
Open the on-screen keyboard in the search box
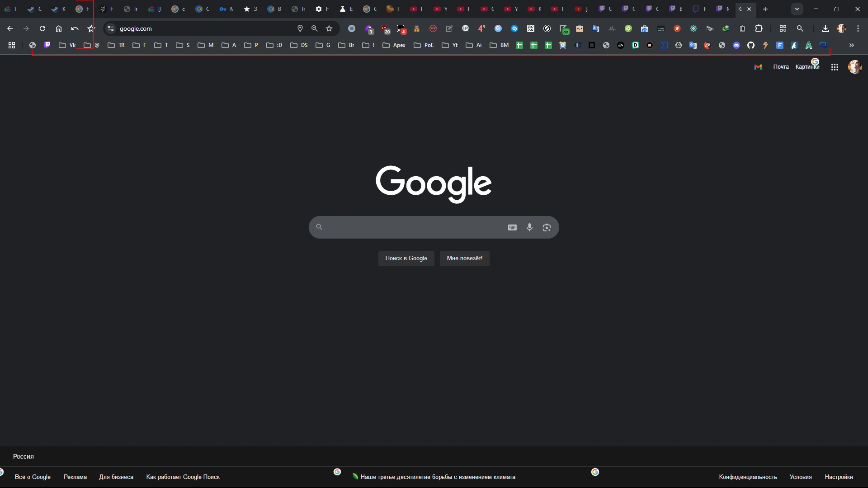pyautogui.click(x=512, y=227)
